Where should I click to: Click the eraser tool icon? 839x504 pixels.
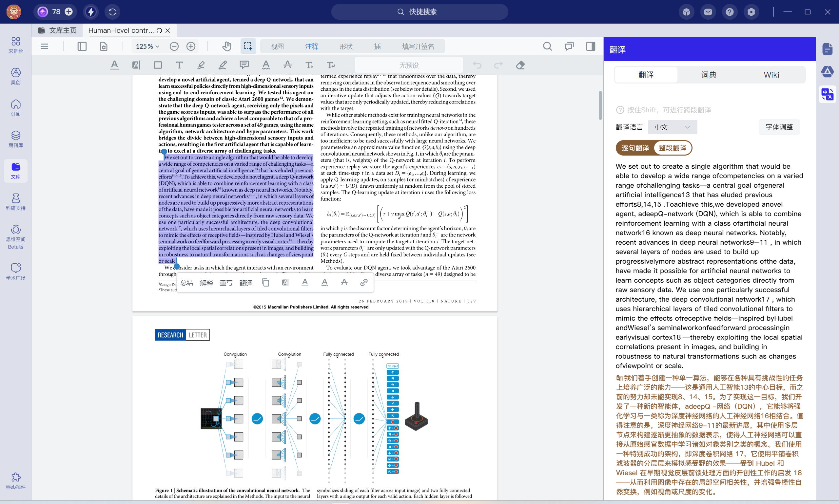pos(520,65)
